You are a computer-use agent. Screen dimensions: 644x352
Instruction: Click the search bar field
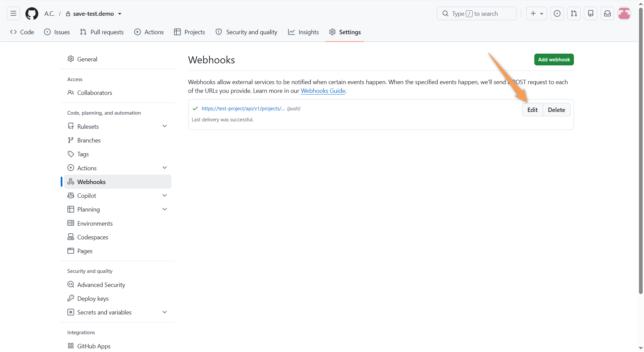pyautogui.click(x=476, y=13)
